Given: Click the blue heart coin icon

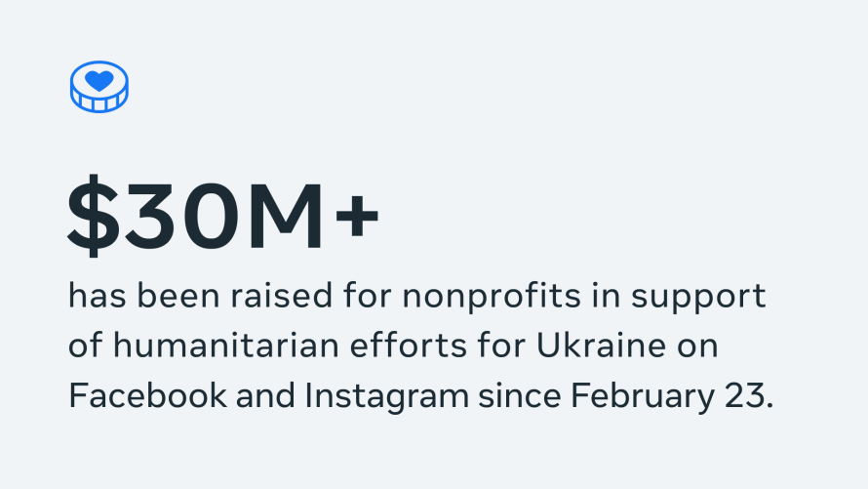Looking at the screenshot, I should [99, 86].
